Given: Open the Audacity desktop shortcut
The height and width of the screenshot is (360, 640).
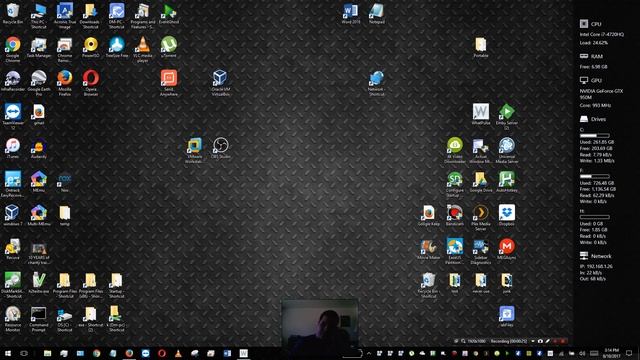Looking at the screenshot, I should pos(39,149).
